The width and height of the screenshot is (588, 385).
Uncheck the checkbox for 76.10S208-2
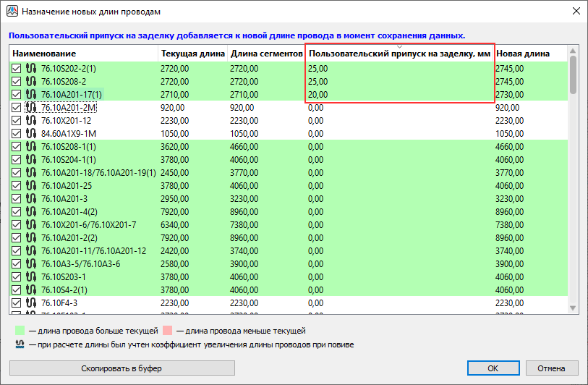point(17,81)
